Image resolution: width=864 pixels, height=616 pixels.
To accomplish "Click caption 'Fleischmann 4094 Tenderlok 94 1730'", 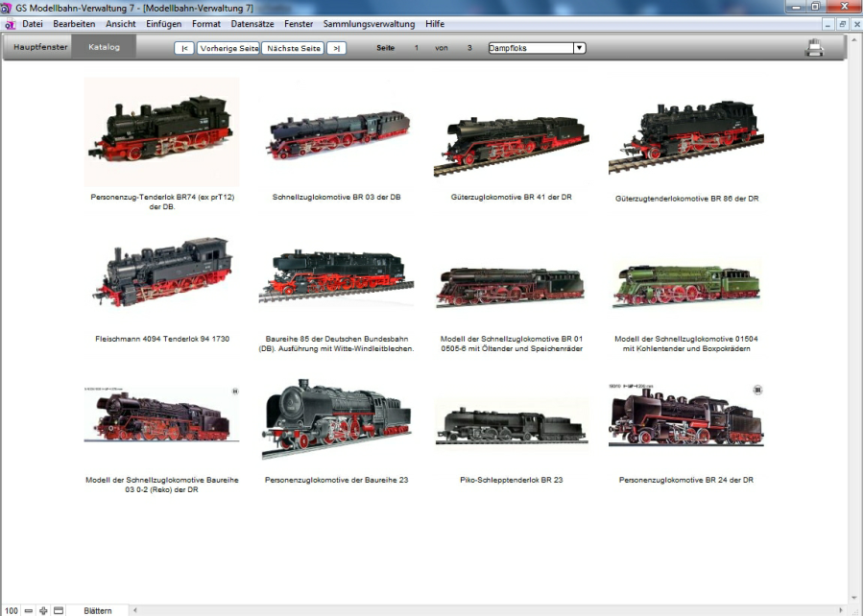I will [x=162, y=339].
